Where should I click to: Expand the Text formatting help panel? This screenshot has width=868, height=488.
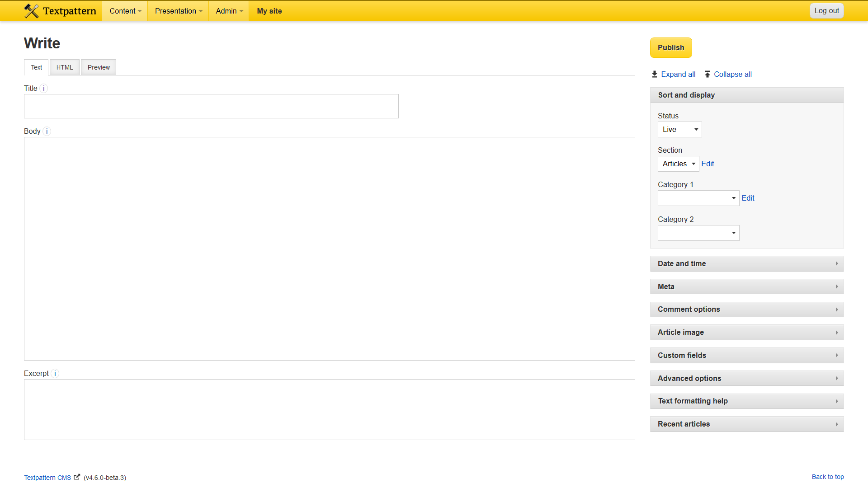pyautogui.click(x=747, y=401)
